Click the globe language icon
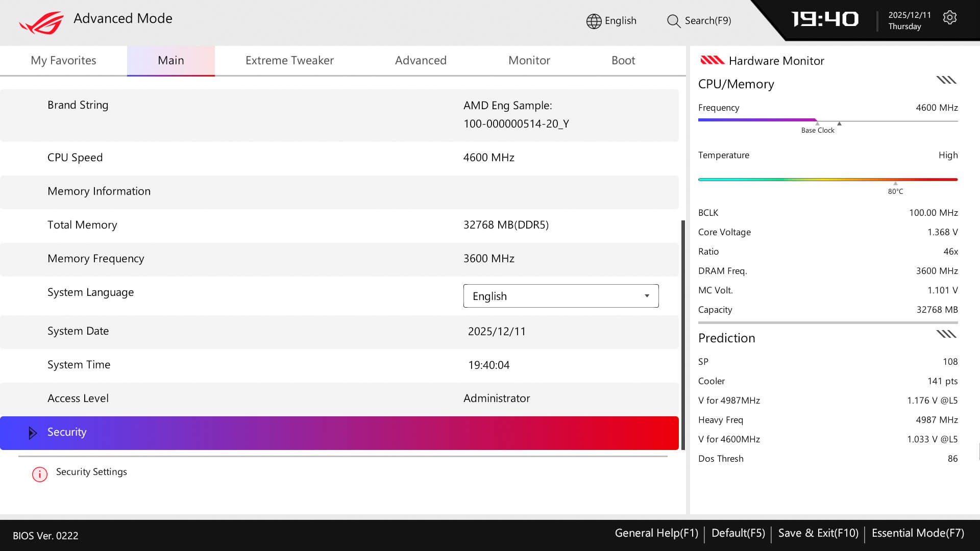The width and height of the screenshot is (980, 551). 594,21
